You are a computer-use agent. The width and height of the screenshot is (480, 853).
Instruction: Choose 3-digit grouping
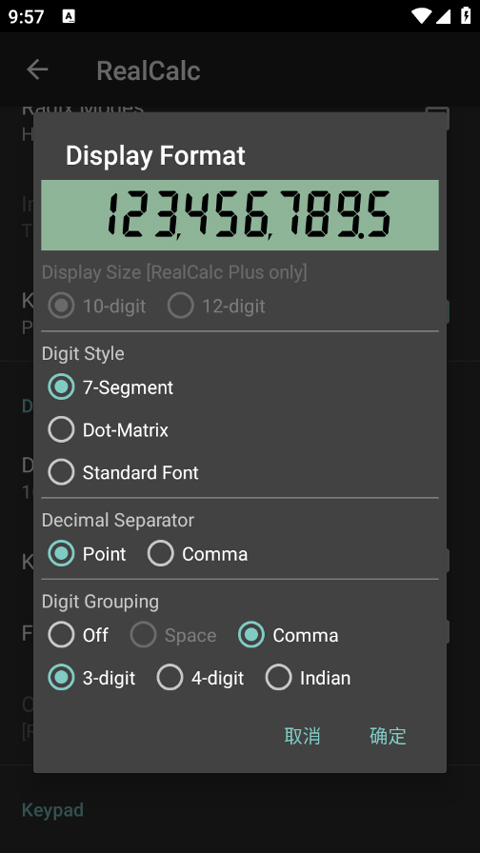tap(91, 678)
